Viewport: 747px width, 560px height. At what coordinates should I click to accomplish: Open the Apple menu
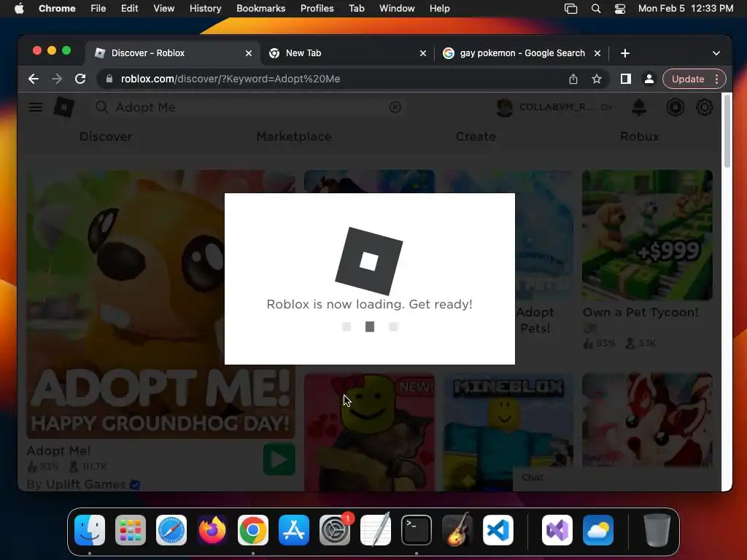coord(19,9)
